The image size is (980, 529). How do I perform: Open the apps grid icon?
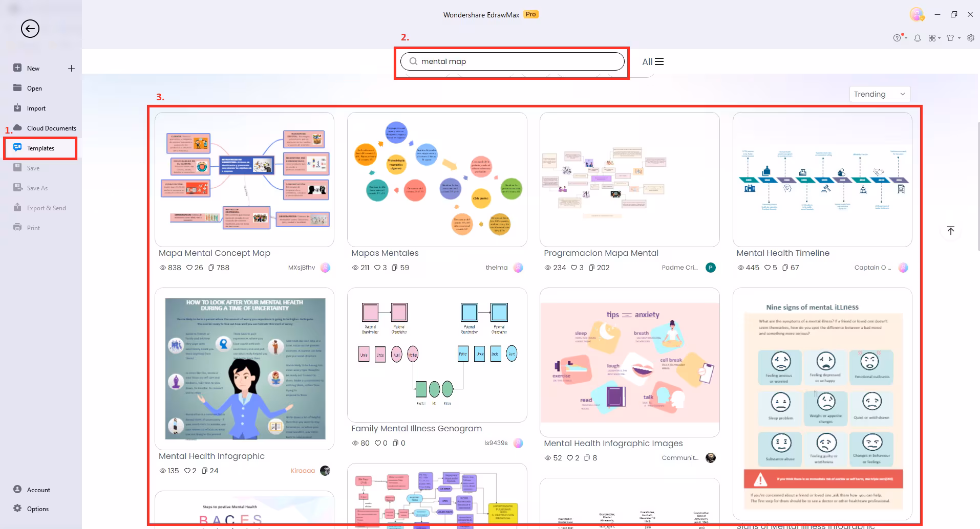point(932,38)
